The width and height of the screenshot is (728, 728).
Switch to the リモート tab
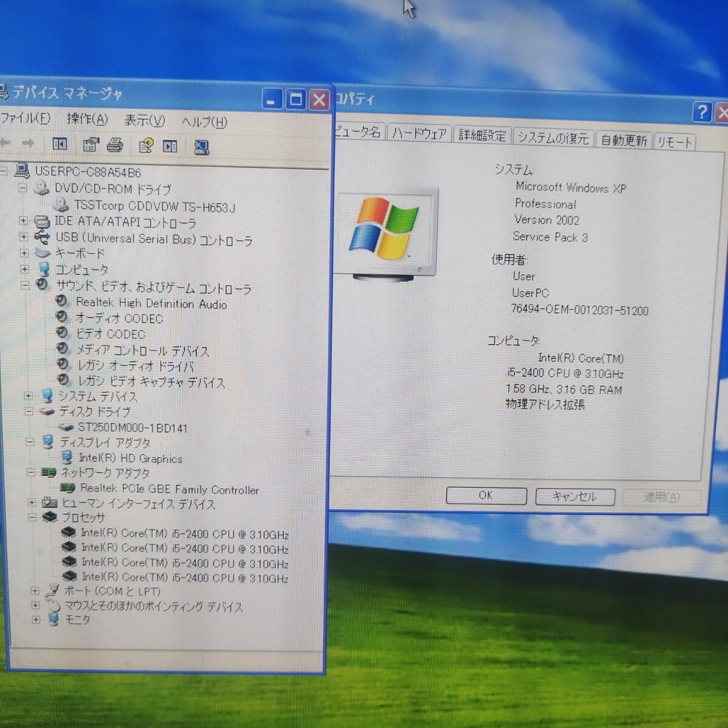tap(675, 143)
